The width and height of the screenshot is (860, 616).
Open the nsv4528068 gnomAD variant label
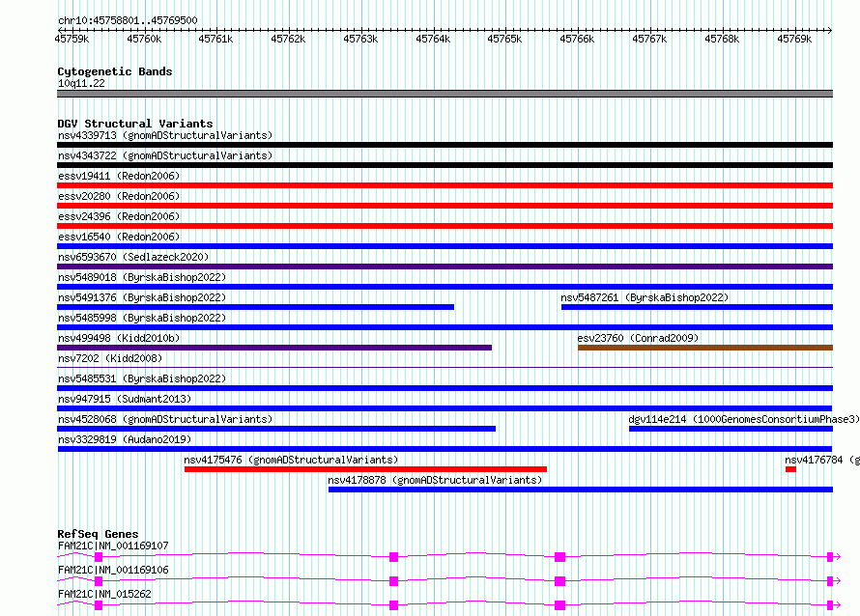[165, 419]
